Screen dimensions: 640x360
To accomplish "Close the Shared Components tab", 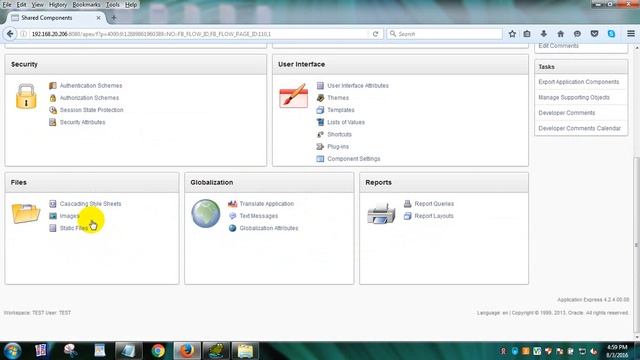I will (98, 18).
